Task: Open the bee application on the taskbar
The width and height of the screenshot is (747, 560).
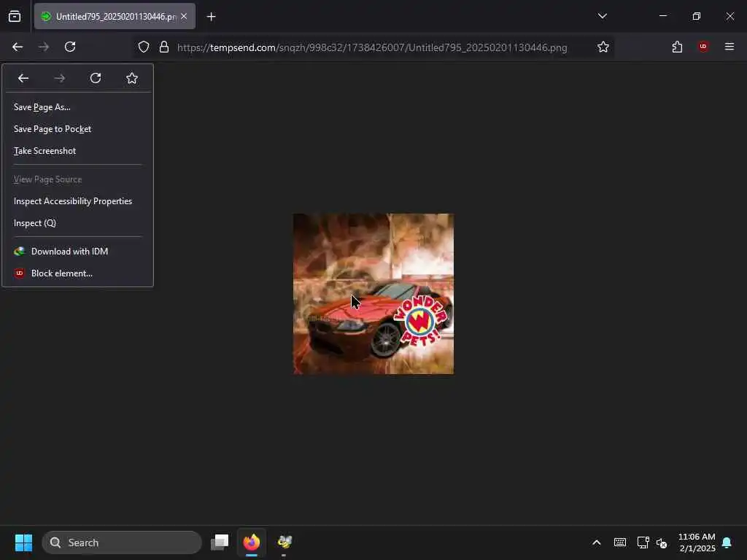Action: coord(285,542)
